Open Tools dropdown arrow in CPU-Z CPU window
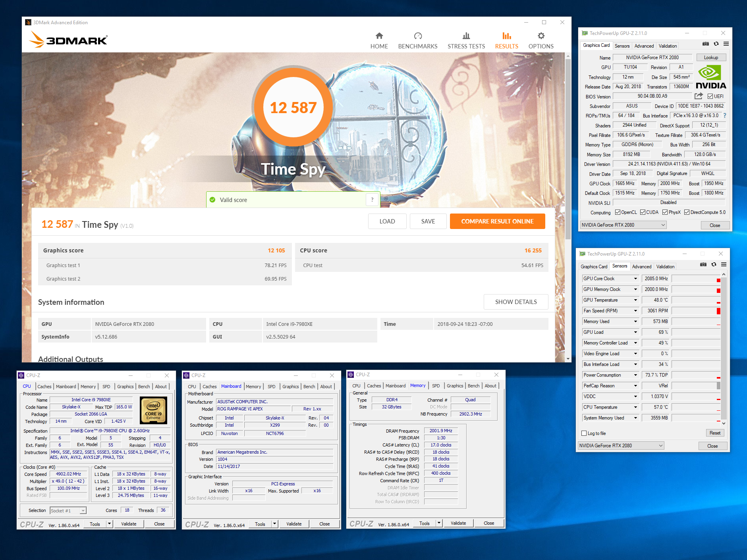The width and height of the screenshot is (747, 560). [109, 524]
